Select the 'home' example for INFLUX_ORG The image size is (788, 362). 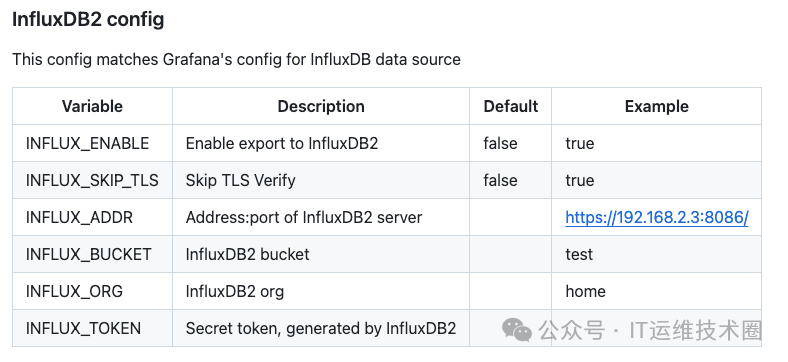click(585, 292)
